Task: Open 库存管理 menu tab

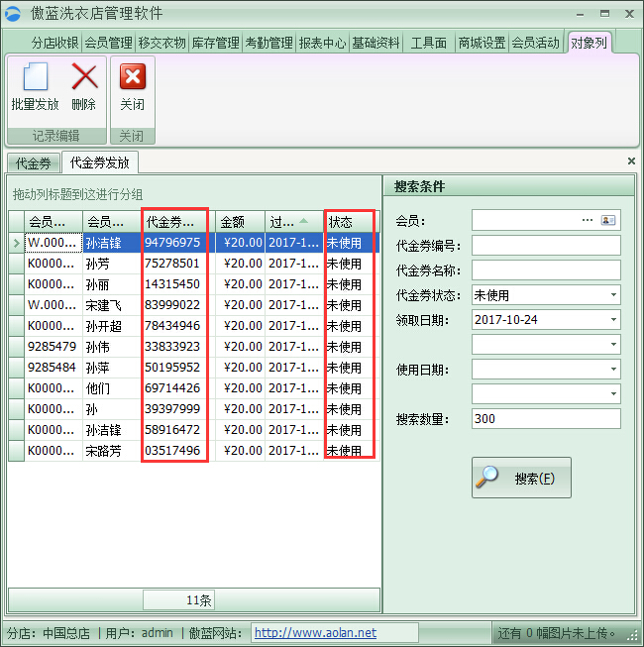Action: (x=215, y=43)
